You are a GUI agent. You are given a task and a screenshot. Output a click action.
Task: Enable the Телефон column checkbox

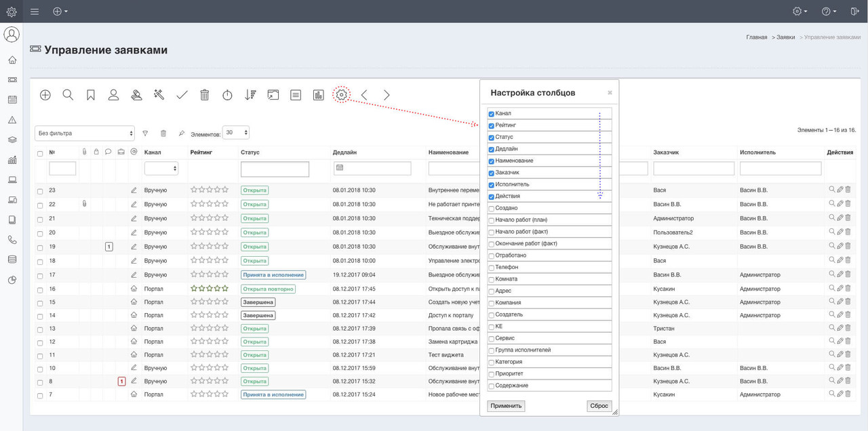pyautogui.click(x=492, y=268)
